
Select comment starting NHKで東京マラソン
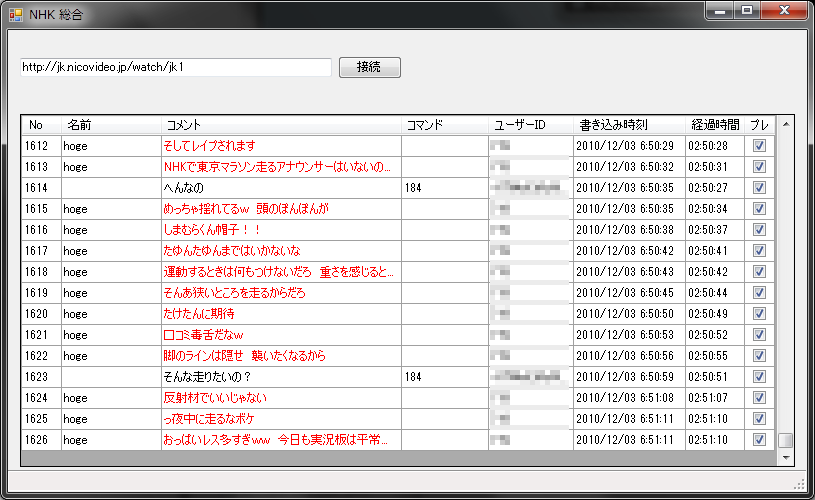[277, 167]
